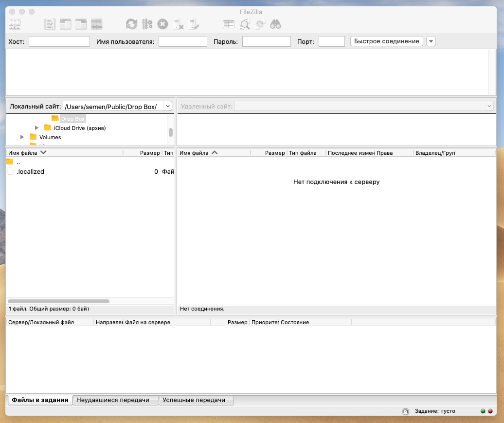The height and width of the screenshot is (423, 504).
Task: Click Состояние queue column header
Action: 315,322
